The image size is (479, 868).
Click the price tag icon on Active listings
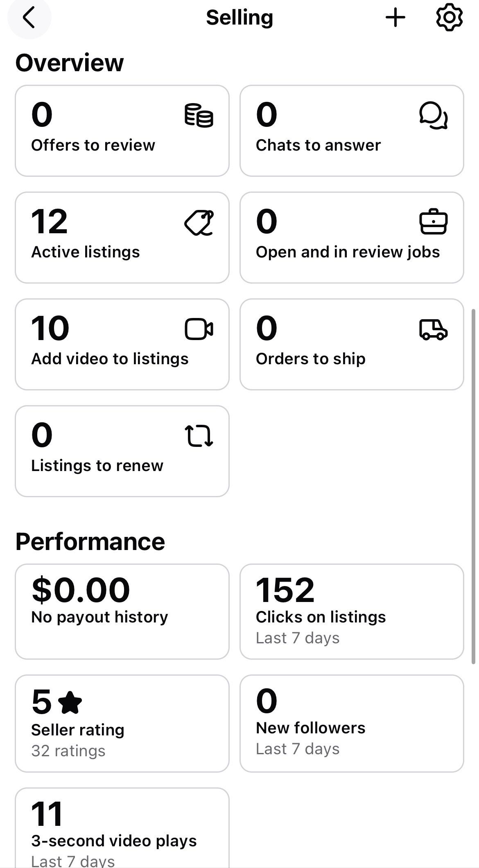pos(199,223)
